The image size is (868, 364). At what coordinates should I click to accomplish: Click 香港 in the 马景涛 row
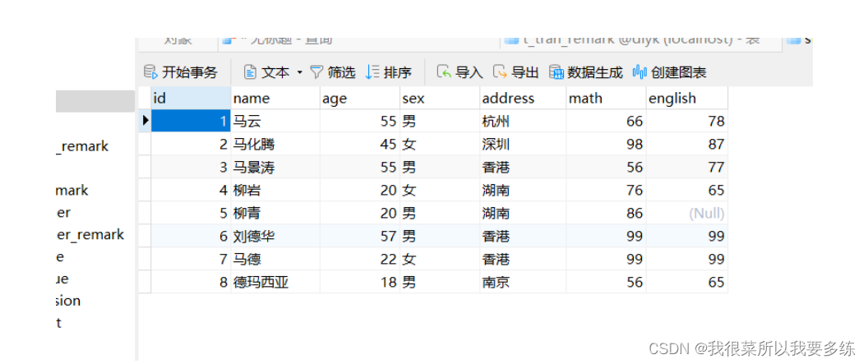point(523,167)
